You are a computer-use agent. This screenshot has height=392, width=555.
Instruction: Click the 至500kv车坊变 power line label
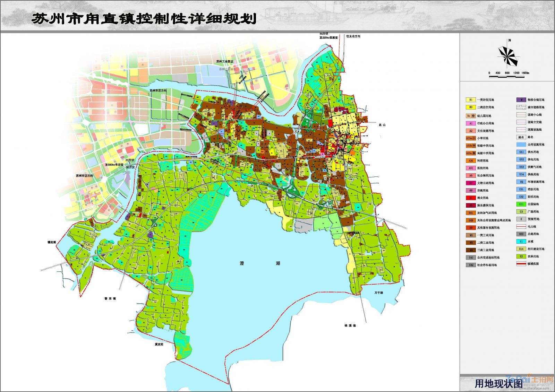(115, 165)
